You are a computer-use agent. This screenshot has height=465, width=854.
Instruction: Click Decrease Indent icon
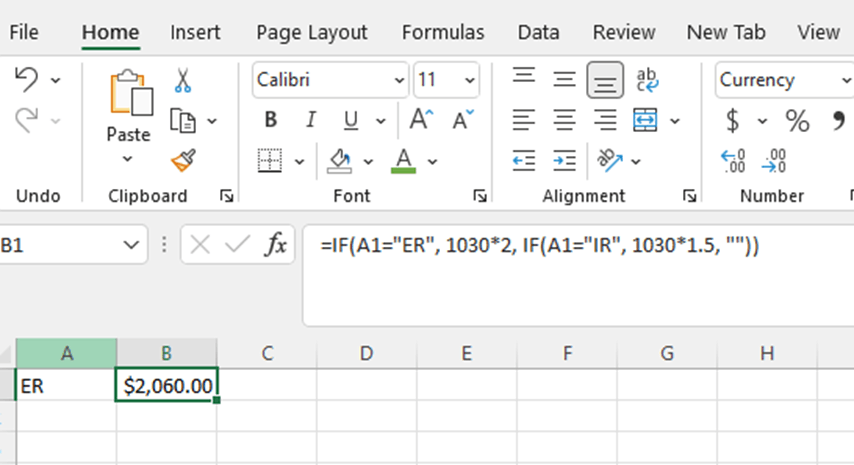524,161
